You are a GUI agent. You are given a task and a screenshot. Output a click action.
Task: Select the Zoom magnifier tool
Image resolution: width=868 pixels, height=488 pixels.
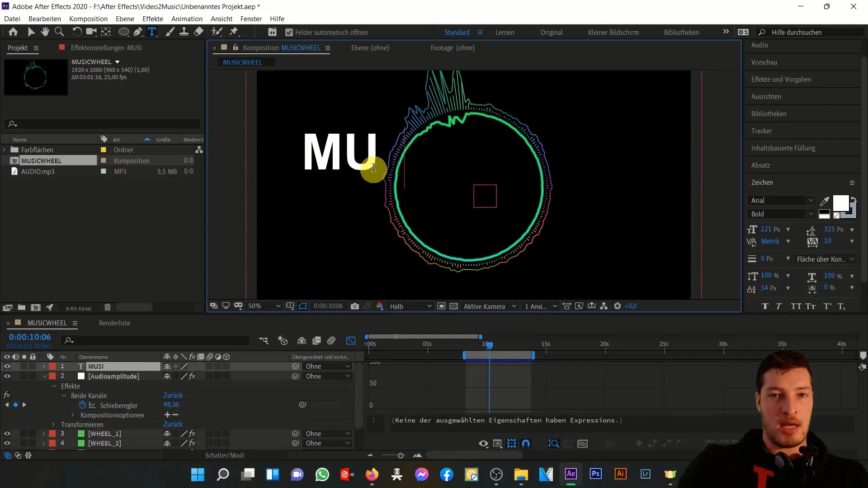59,32
